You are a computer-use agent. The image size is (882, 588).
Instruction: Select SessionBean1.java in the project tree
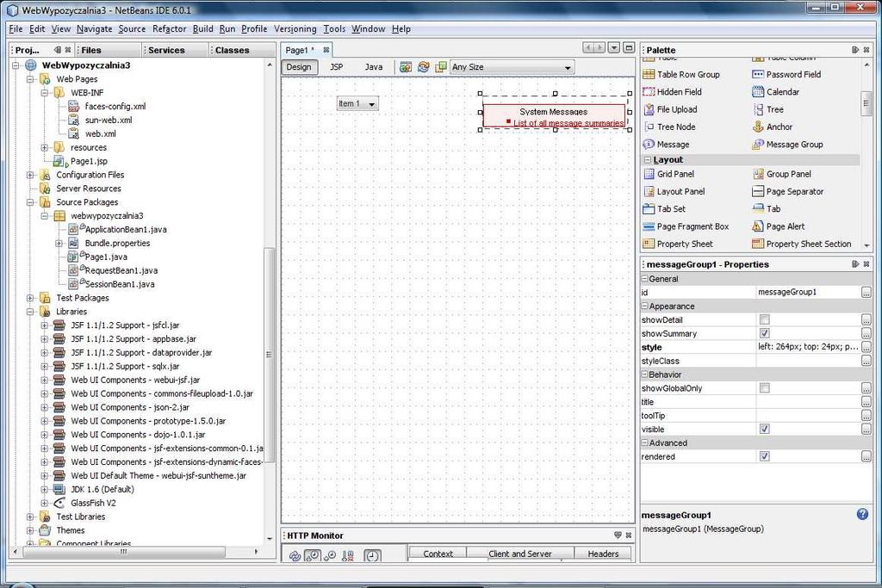pyautogui.click(x=111, y=284)
